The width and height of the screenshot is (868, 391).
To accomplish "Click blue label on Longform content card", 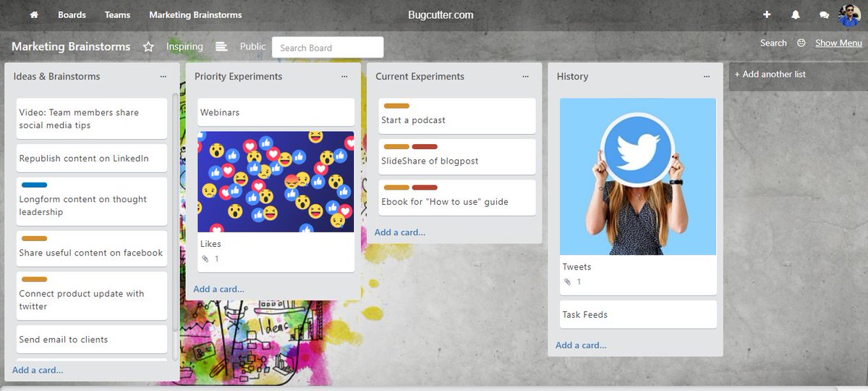I will coord(35,185).
